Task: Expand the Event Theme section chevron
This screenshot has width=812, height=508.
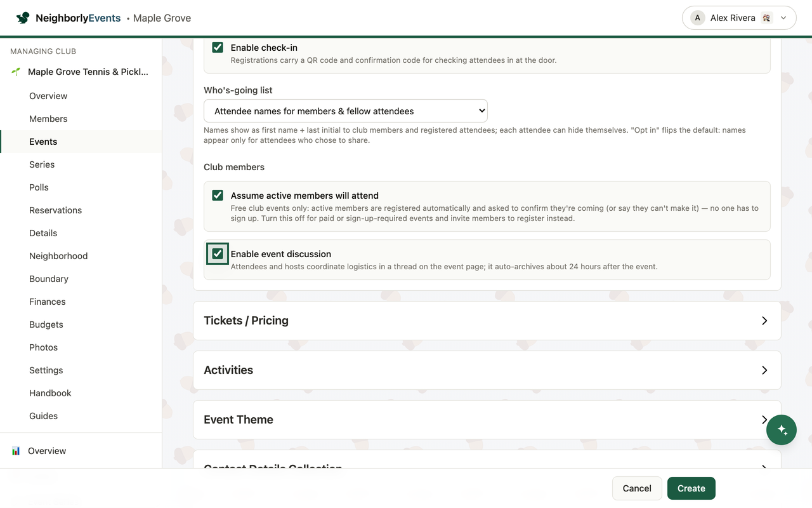Action: tap(764, 420)
